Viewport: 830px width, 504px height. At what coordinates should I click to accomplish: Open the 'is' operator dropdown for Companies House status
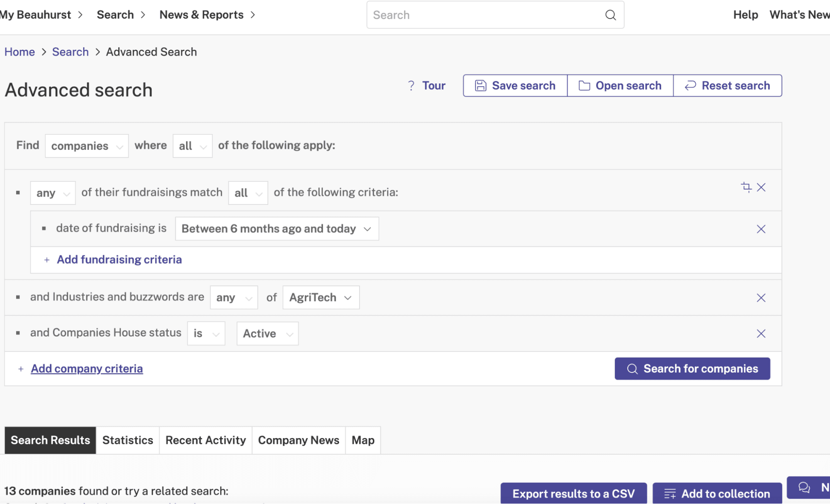[206, 334]
